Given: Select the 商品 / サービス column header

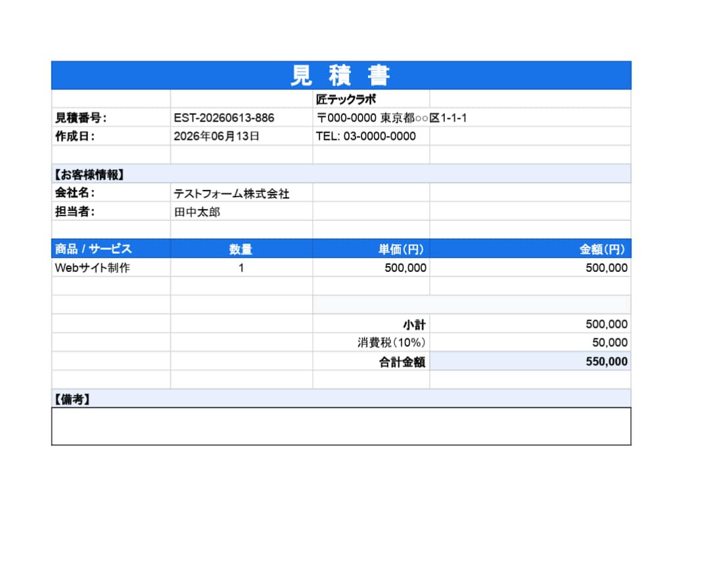Looking at the screenshot, I should click(x=111, y=249).
